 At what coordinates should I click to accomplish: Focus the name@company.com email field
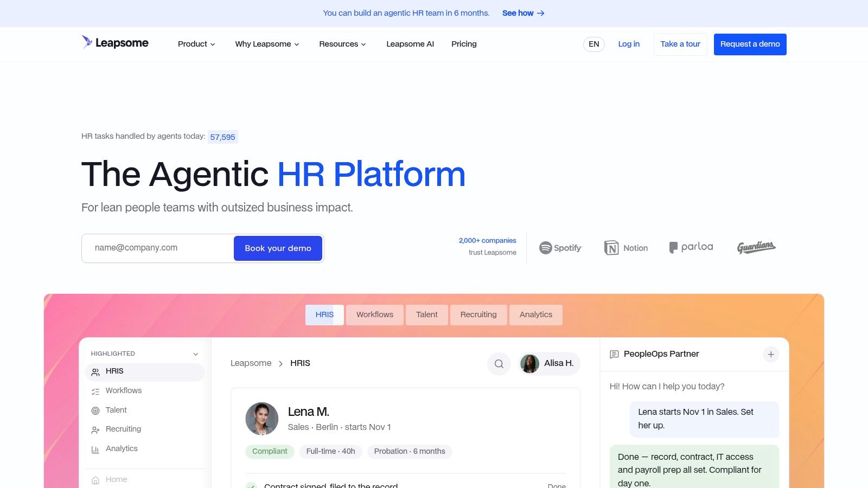[x=158, y=248]
